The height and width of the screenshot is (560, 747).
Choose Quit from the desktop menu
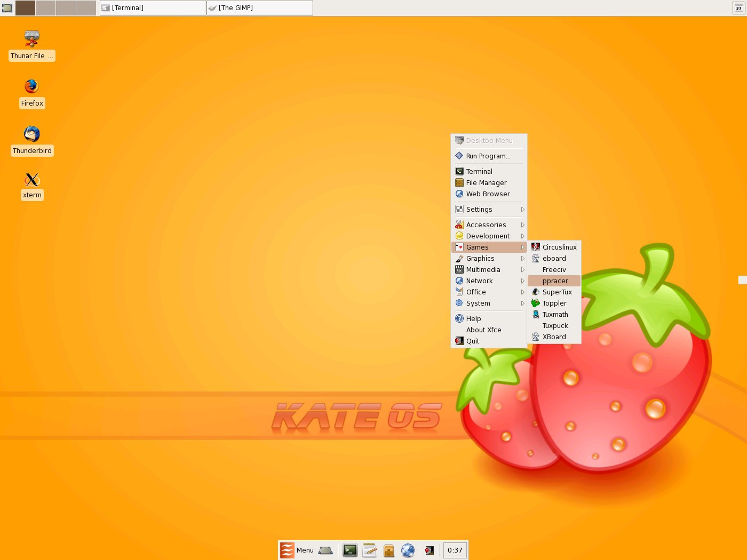click(489, 341)
